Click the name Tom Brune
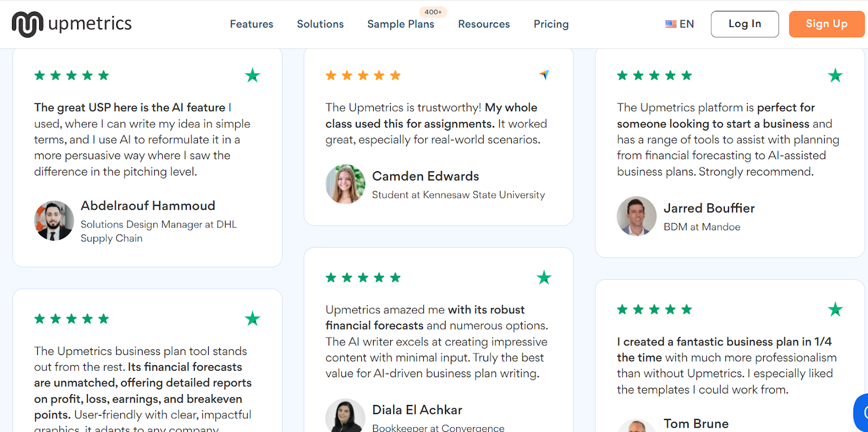868x432 pixels. coord(696,423)
